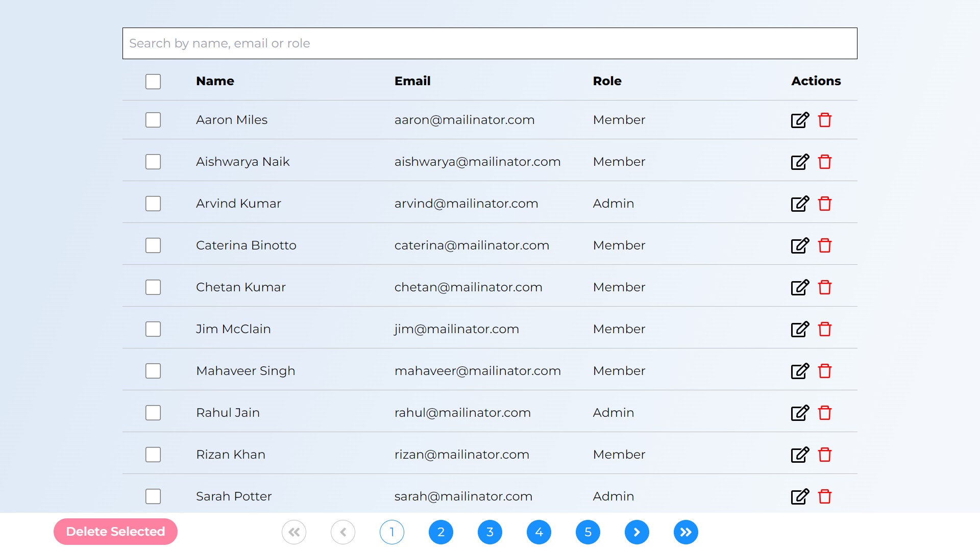
Task: Go to next page arrow
Action: coord(636,532)
